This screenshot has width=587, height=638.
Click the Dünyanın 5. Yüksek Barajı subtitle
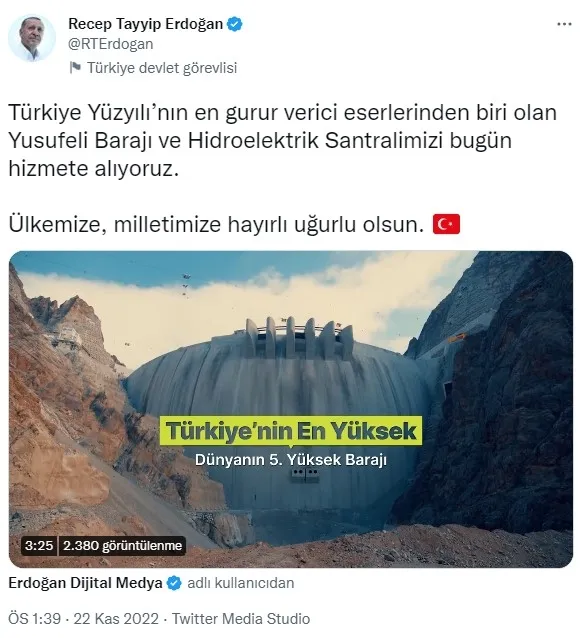291,460
